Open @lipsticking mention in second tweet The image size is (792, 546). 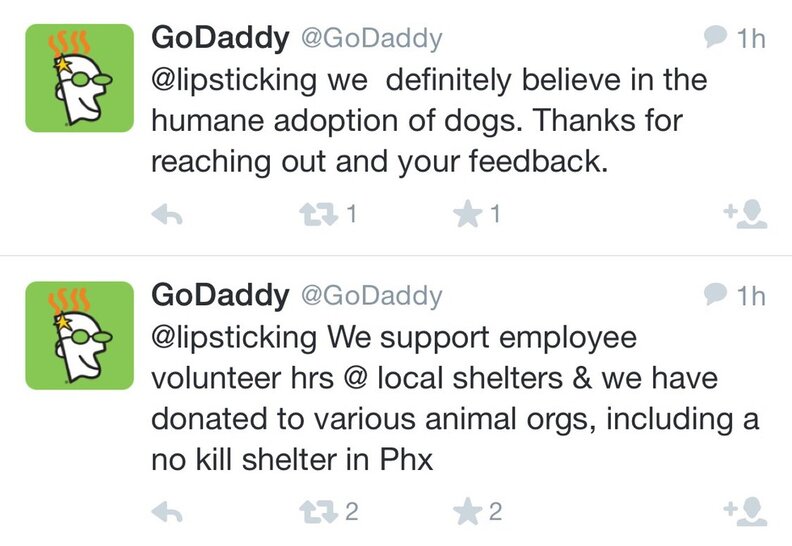tap(234, 337)
